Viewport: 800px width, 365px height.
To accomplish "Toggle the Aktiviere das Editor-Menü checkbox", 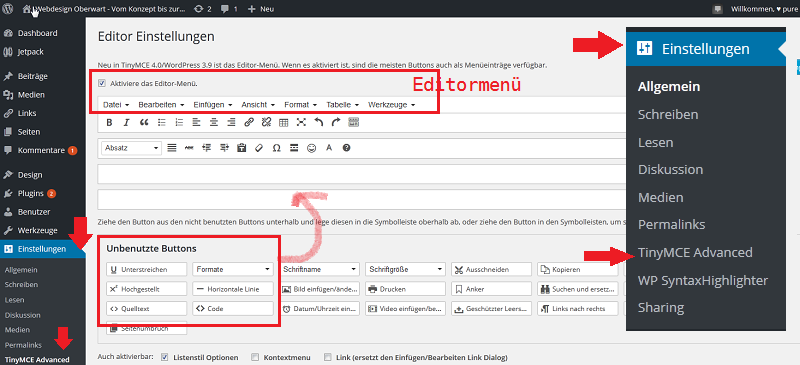I will pos(102,83).
